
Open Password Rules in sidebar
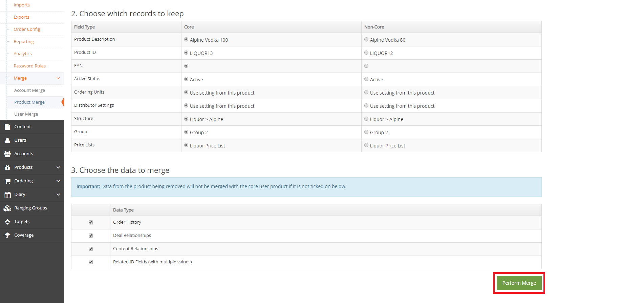(29, 66)
